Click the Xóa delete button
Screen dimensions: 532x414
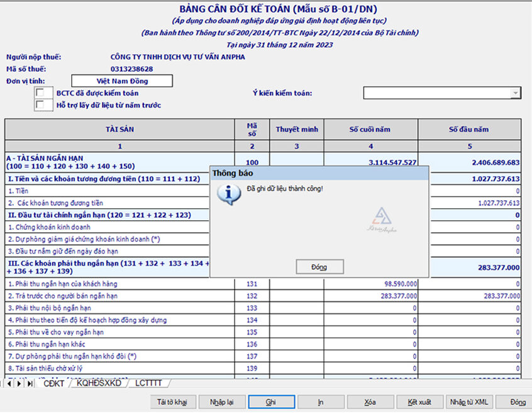(370, 401)
